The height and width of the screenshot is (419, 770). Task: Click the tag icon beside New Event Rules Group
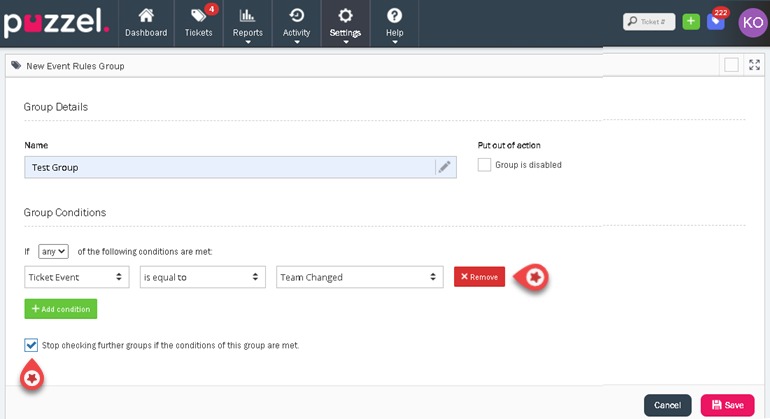pyautogui.click(x=16, y=66)
